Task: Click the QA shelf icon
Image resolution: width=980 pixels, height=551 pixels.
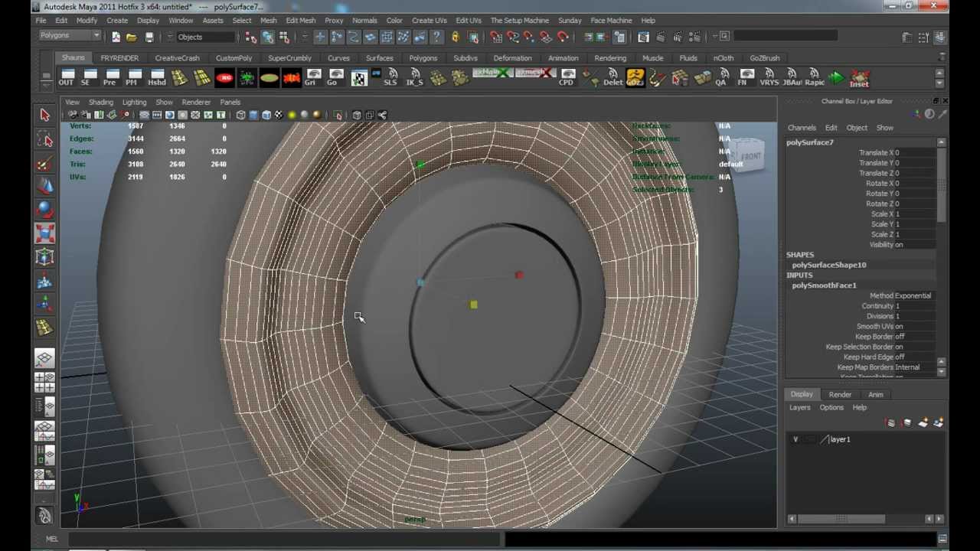Action: pos(720,78)
